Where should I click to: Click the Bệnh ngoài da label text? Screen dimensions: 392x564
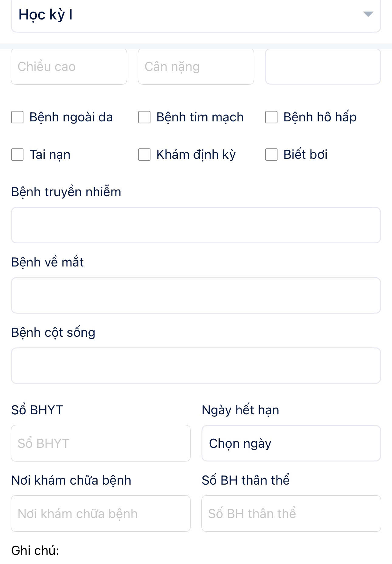71,117
